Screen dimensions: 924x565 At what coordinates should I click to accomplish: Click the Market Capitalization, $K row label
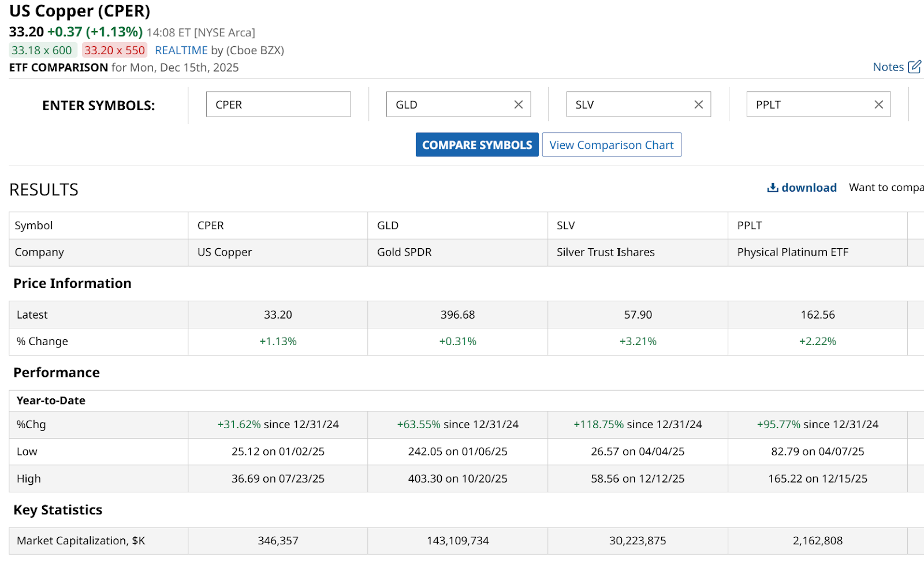click(x=81, y=541)
